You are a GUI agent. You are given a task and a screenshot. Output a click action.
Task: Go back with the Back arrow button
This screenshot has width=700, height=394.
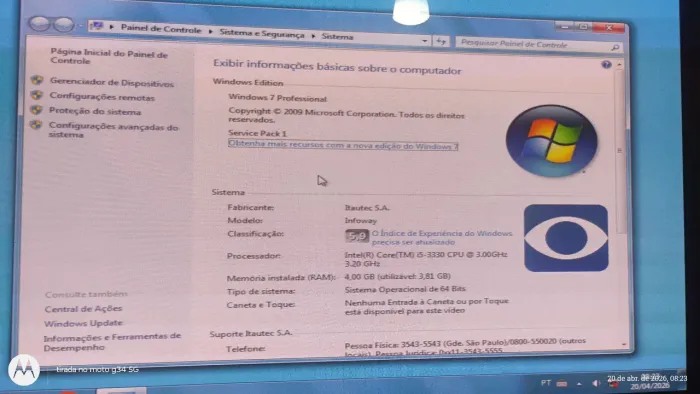40,24
